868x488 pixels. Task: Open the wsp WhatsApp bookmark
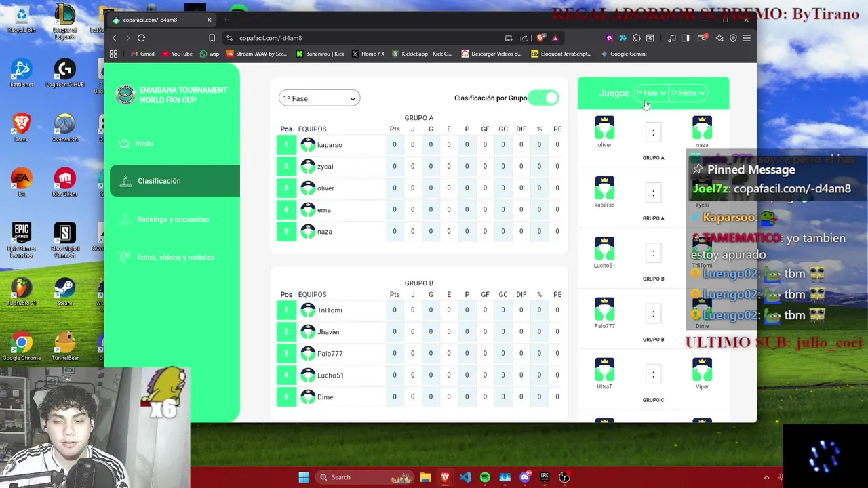[210, 54]
